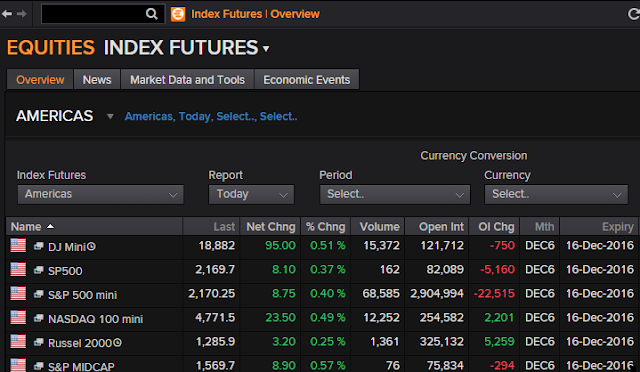Switch to the News tab
This screenshot has height=372, width=640.
(x=97, y=80)
